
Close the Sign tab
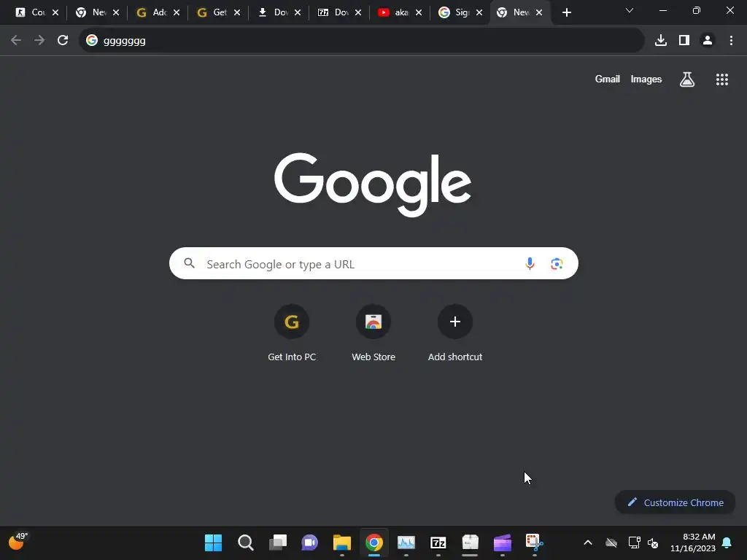479,13
